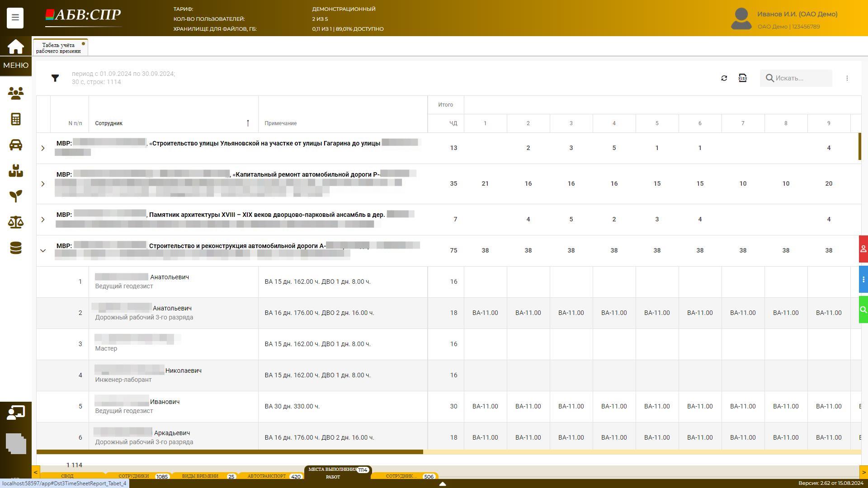Open the warehouse boxes sidebar section
The width and height of the screenshot is (868, 488).
pos(16,171)
